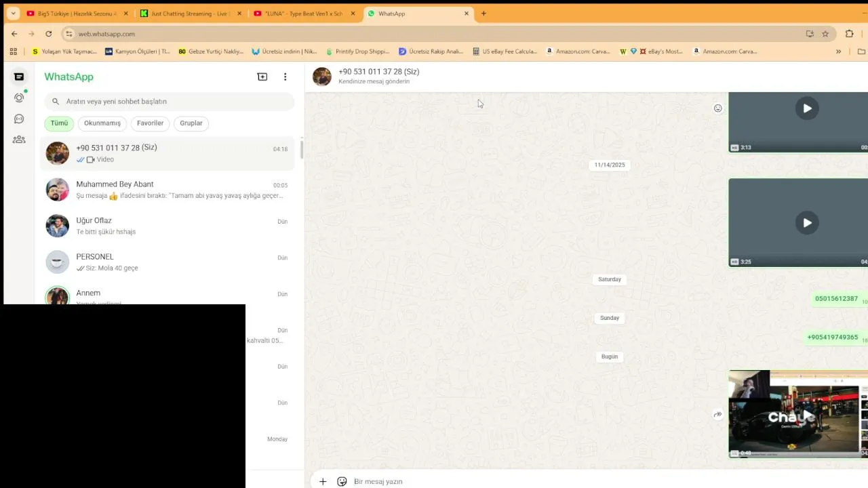Select the Favoriler chat filter
This screenshot has width=868, height=488.
150,123
